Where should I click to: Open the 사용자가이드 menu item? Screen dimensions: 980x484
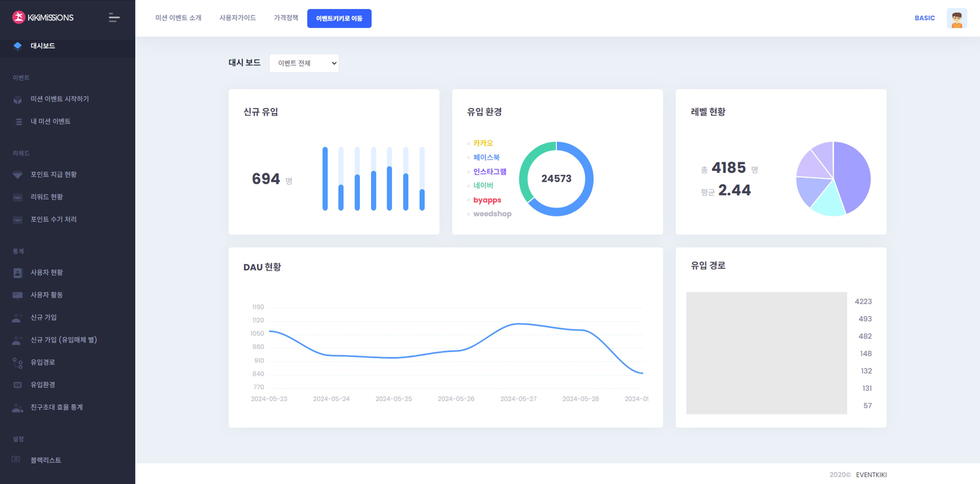click(237, 18)
